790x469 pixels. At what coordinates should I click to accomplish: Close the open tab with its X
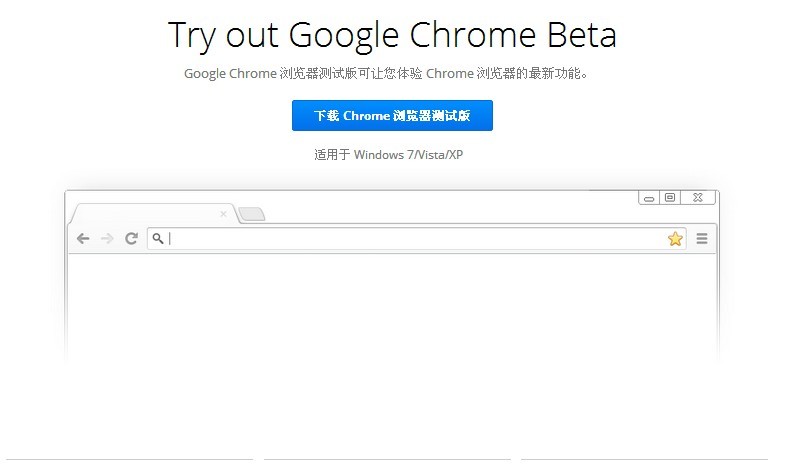pyautogui.click(x=223, y=213)
